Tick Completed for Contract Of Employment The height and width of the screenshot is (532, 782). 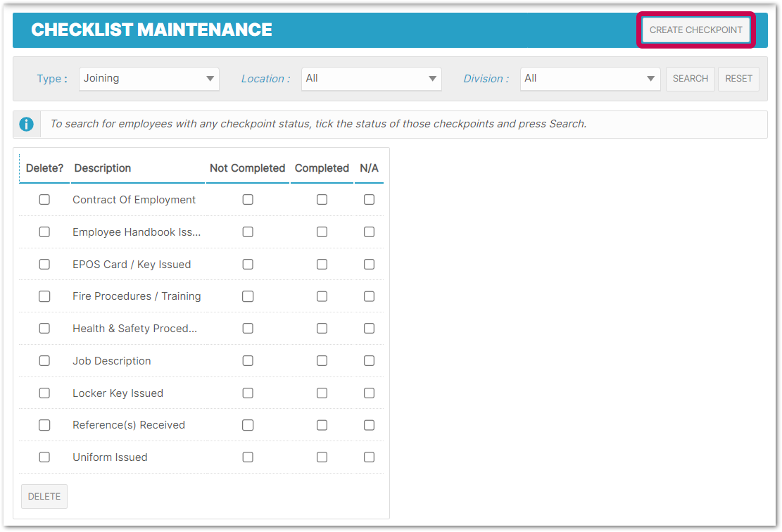322,199
